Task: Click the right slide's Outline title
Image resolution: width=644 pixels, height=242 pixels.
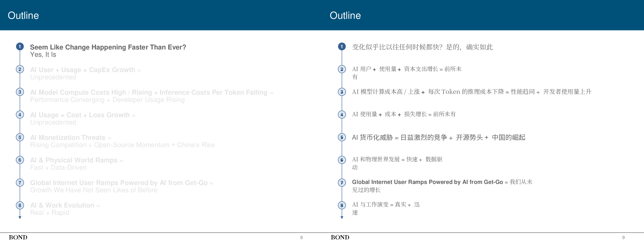Action: click(345, 15)
